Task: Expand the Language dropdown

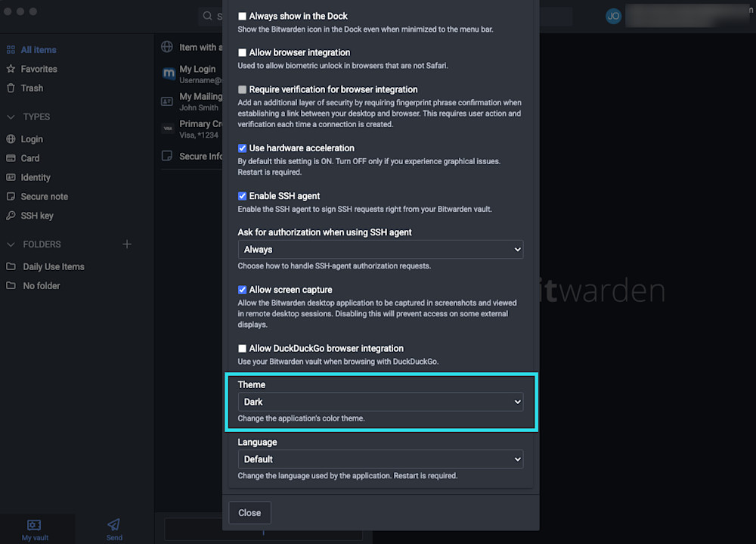Action: (x=380, y=459)
